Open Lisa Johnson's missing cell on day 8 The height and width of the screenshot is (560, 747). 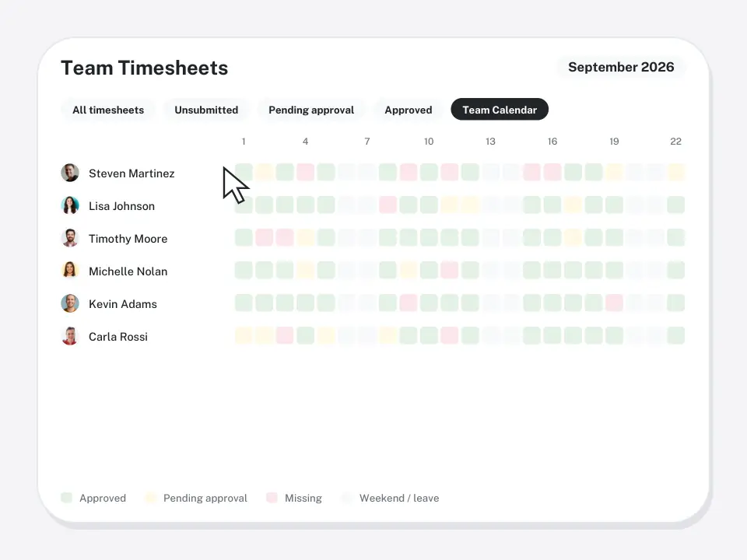click(388, 205)
